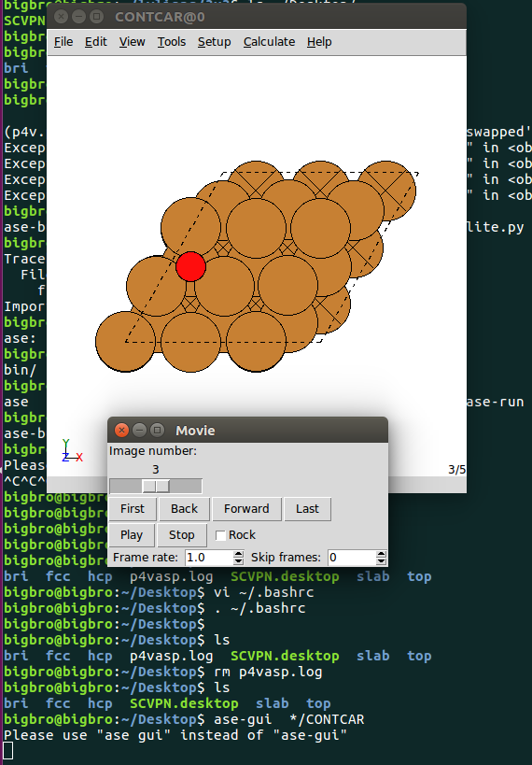Open the Calculate menu
532x765 pixels.
point(269,42)
